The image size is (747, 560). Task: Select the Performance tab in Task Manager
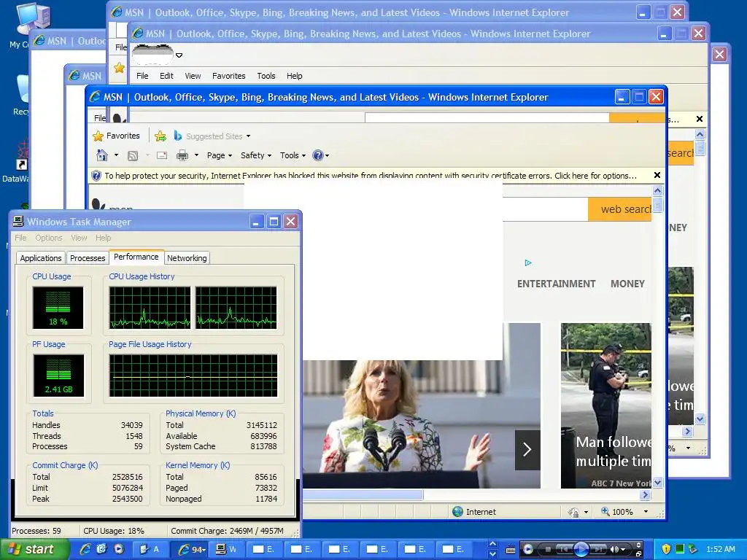coord(136,257)
